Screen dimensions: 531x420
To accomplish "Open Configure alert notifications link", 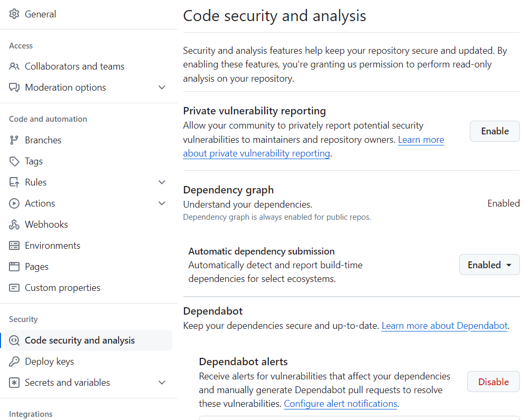I will pos(340,404).
